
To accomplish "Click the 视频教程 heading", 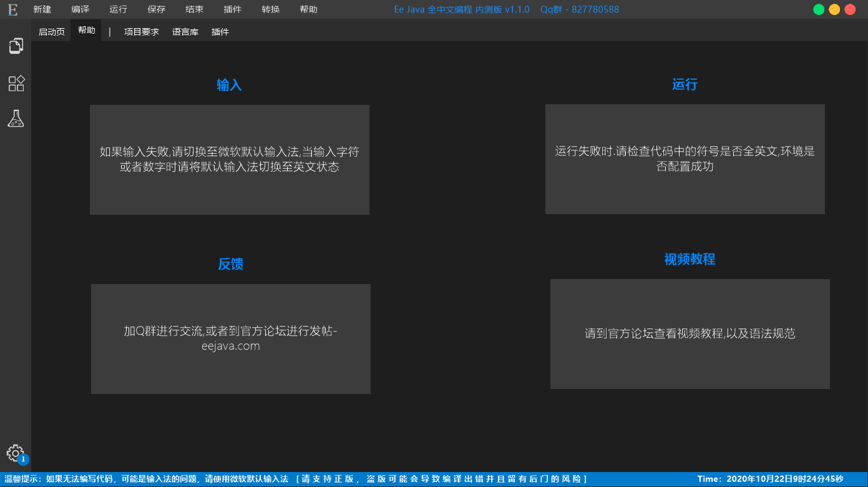I will pyautogui.click(x=690, y=259).
